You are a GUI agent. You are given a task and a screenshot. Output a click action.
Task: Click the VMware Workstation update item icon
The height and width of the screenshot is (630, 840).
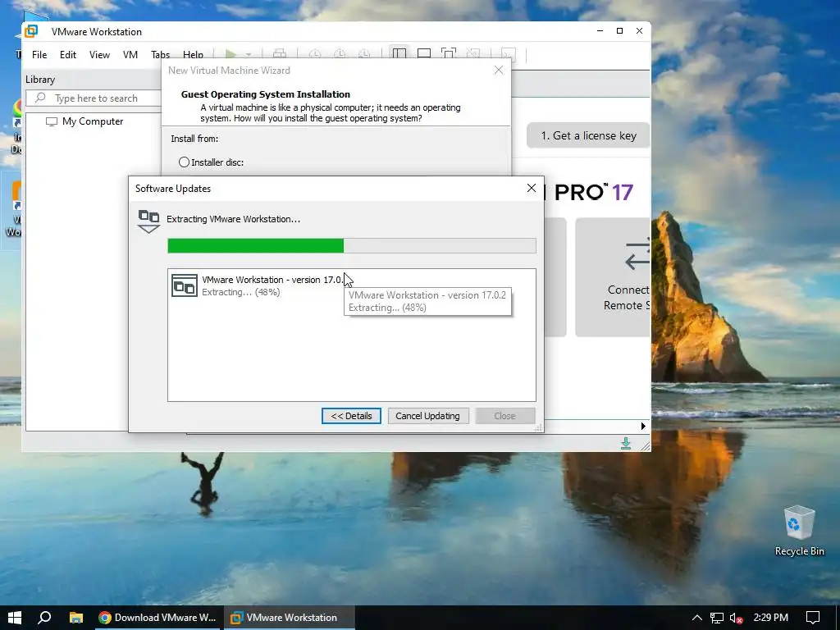click(185, 285)
